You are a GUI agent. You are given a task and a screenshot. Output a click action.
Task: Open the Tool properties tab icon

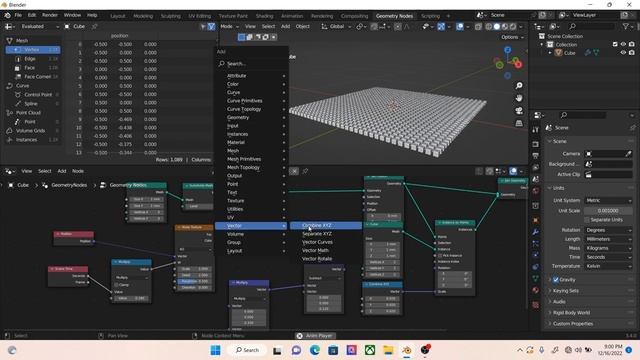coord(536,129)
